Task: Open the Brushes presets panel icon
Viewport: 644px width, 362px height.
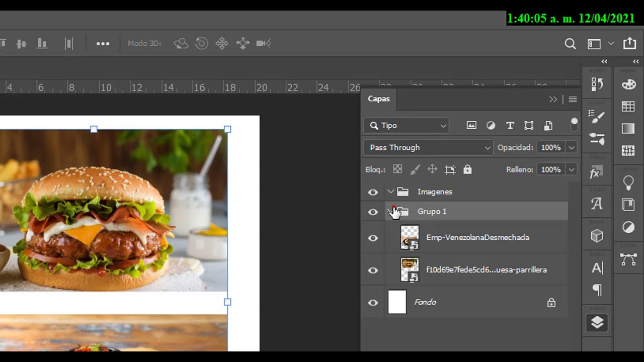Action: pyautogui.click(x=597, y=139)
